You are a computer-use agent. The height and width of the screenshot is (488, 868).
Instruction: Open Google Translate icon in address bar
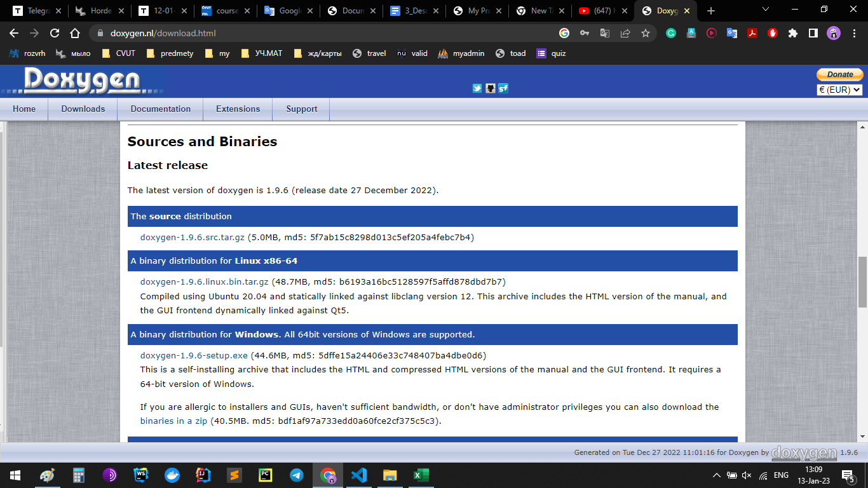coord(605,33)
